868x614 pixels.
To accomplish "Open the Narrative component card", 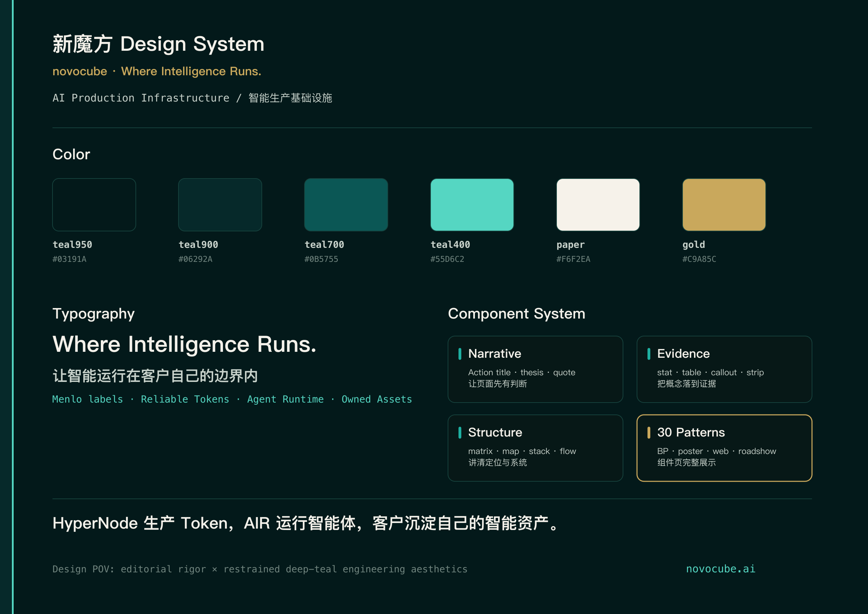I will pyautogui.click(x=535, y=369).
